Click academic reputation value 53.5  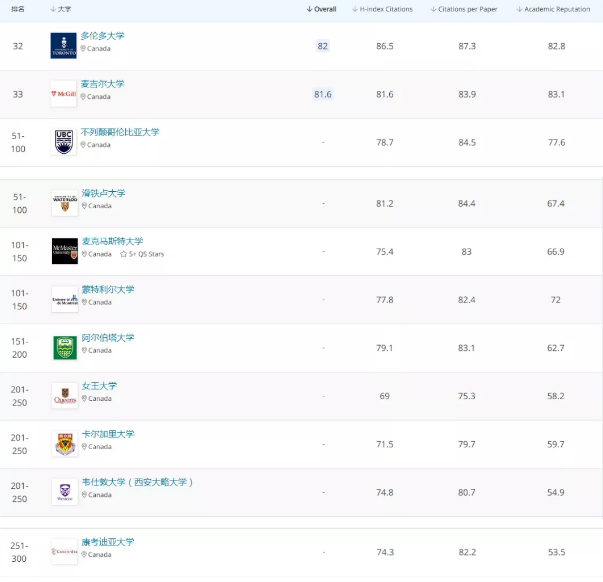click(556, 552)
